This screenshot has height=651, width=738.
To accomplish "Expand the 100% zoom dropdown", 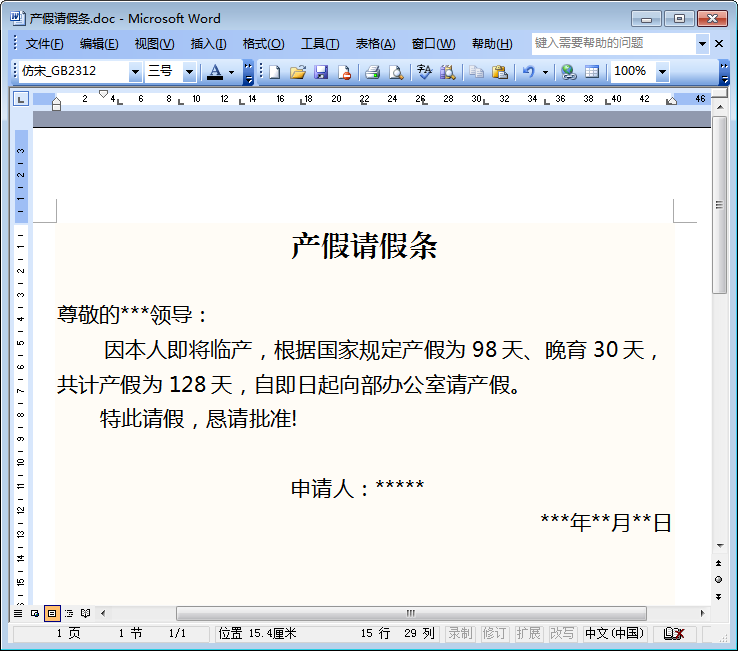I will tap(663, 72).
